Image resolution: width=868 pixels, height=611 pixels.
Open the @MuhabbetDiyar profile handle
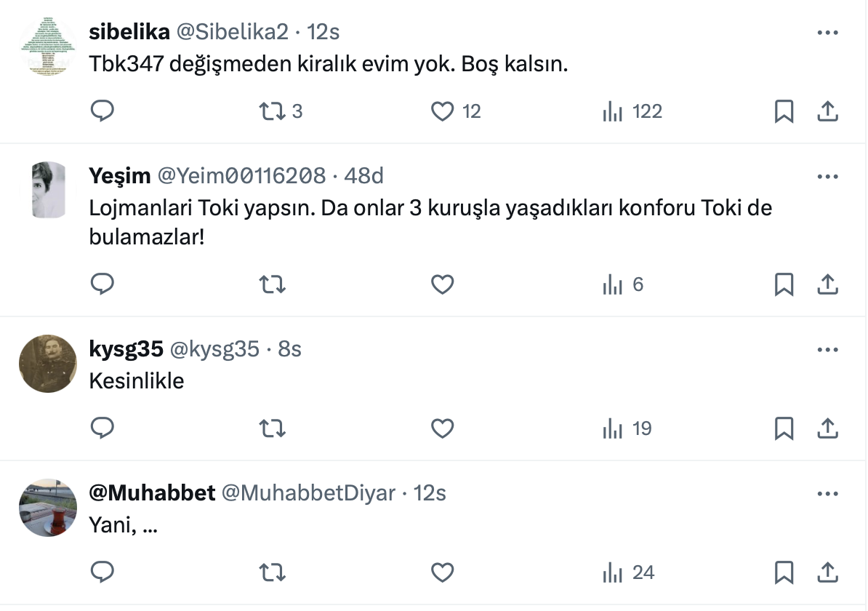pyautogui.click(x=308, y=493)
